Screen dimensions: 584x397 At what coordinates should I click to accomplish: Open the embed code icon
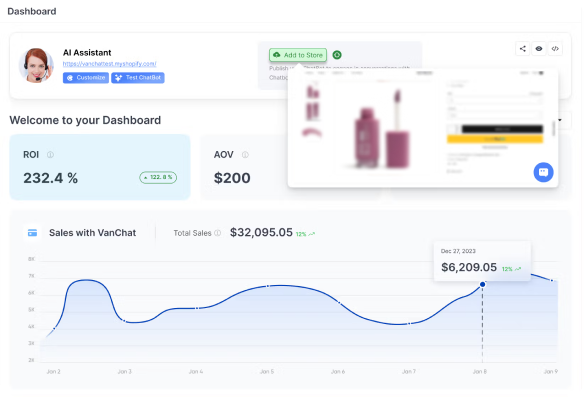tap(555, 49)
